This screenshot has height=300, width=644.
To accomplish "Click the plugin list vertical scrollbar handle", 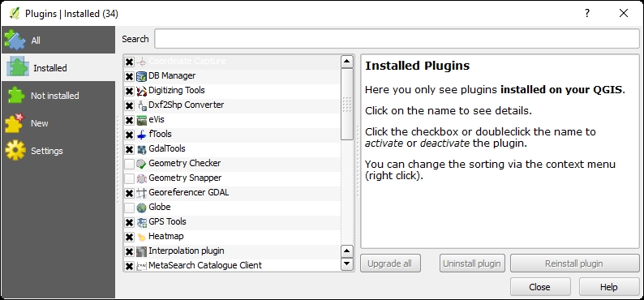I will coord(347,105).
